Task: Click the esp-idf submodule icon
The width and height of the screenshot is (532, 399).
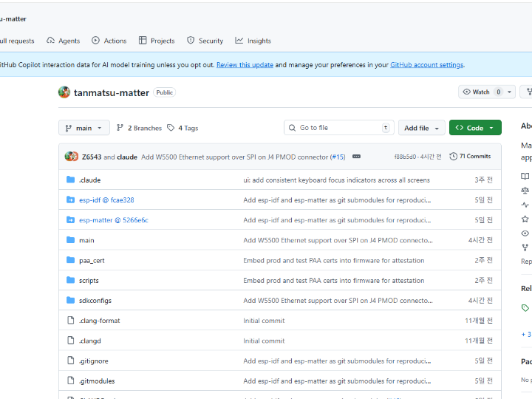Action: coord(71,199)
